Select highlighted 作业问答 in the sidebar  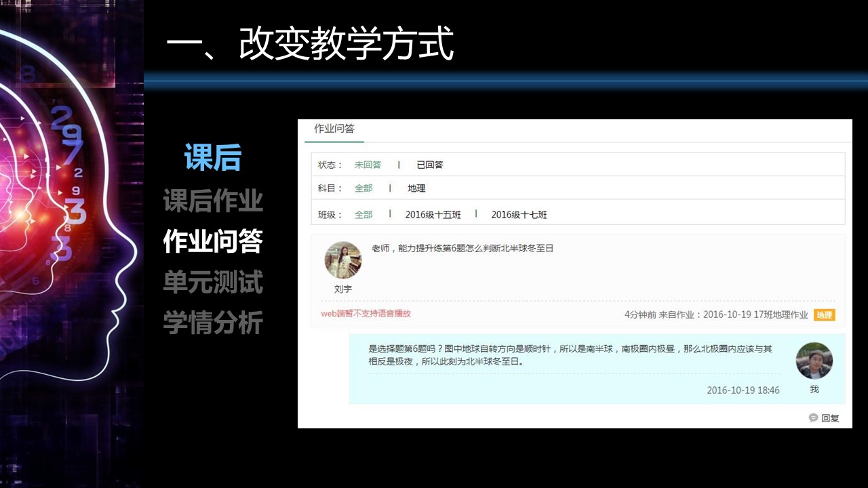[x=213, y=241]
